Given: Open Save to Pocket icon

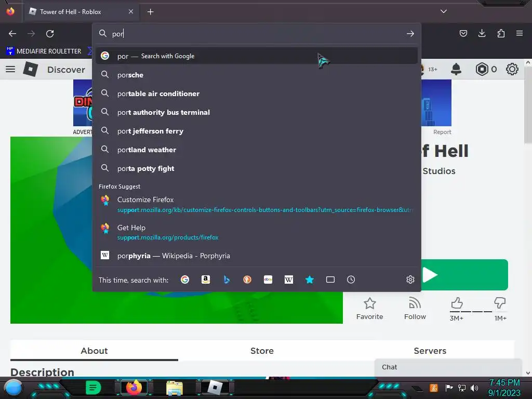Looking at the screenshot, I should (463, 33).
